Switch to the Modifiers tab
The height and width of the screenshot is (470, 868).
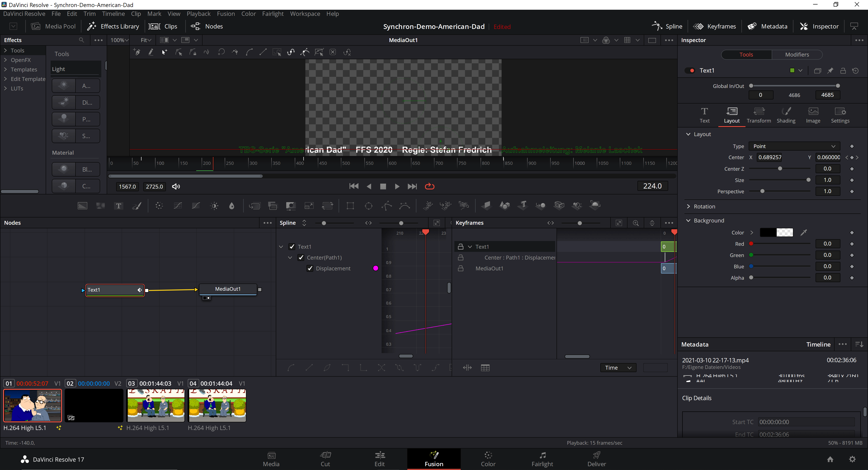[x=797, y=54]
